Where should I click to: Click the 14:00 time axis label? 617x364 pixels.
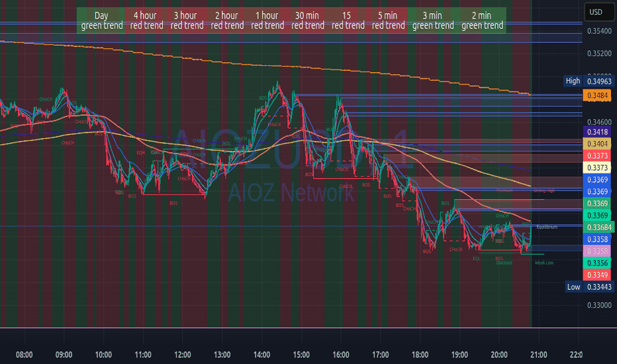click(261, 355)
